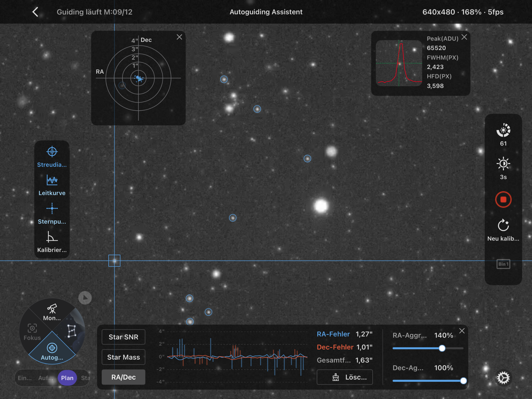Click the 640x480 · 168% · 5fps info
Screen dimensions: 532x399
463,12
